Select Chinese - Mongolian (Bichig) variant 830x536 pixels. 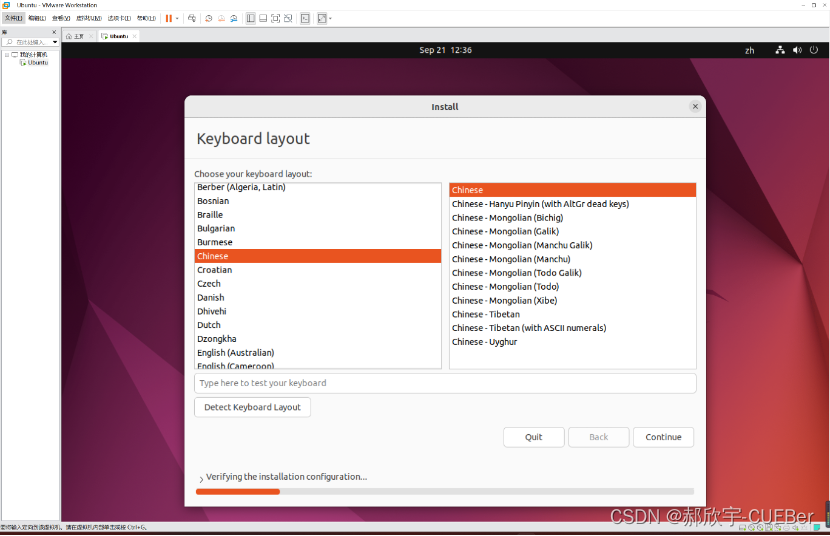[572, 217]
